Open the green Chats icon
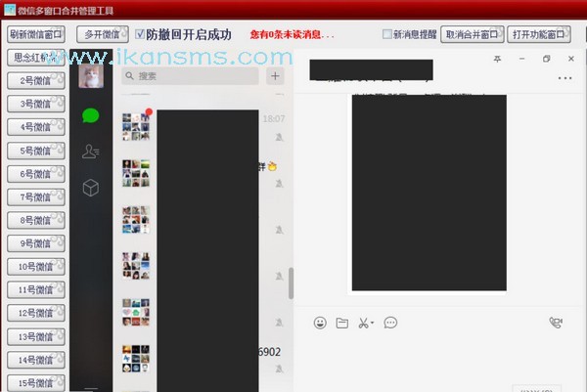Screen dimensions: 587x392 [x=91, y=115]
